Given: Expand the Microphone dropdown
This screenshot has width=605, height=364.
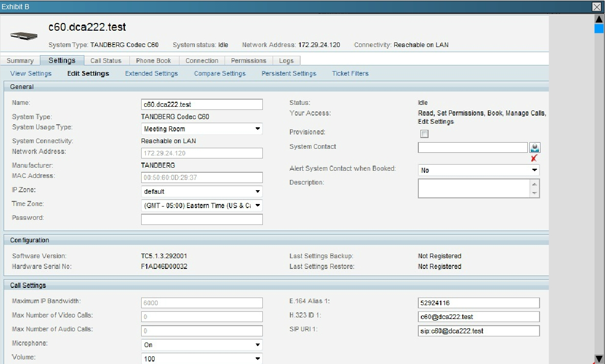Looking at the screenshot, I should point(201,345).
